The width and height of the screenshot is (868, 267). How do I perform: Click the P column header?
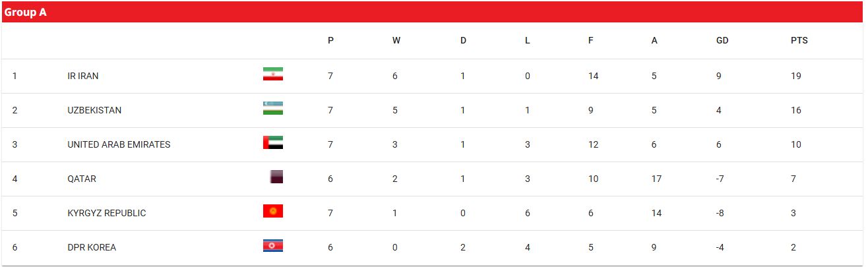point(330,40)
